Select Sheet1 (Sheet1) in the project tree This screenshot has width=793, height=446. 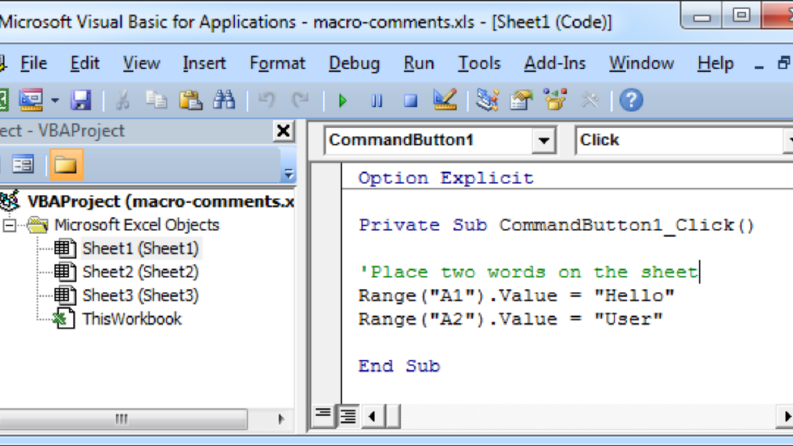tap(141, 248)
